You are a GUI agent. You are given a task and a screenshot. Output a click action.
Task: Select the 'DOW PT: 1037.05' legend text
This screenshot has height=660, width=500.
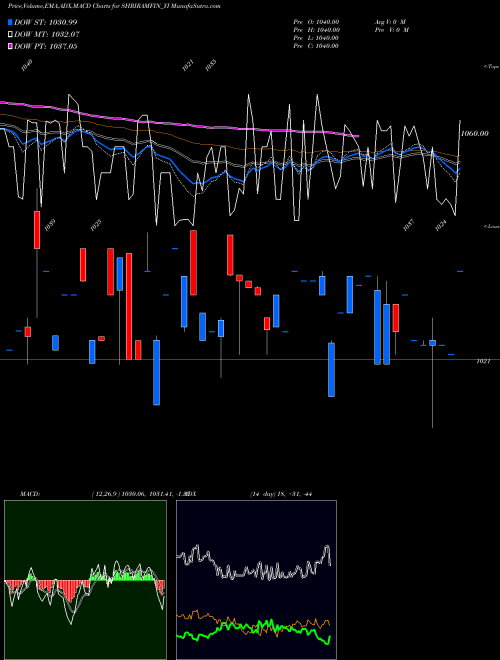pos(46,46)
